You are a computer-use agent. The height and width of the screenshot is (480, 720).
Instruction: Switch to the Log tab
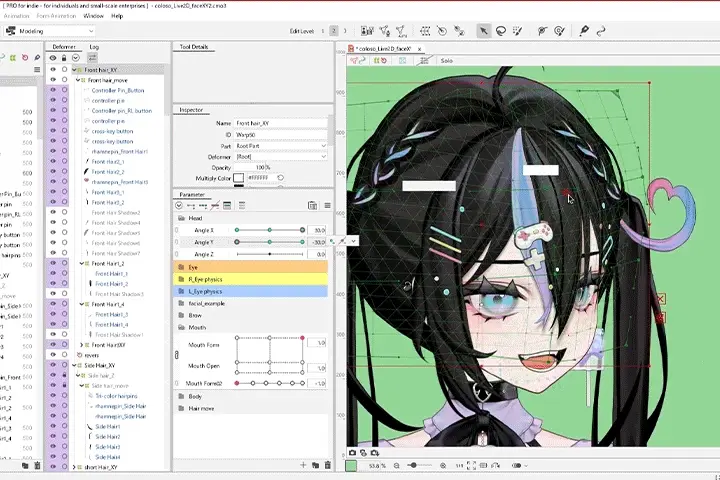[x=94, y=47]
